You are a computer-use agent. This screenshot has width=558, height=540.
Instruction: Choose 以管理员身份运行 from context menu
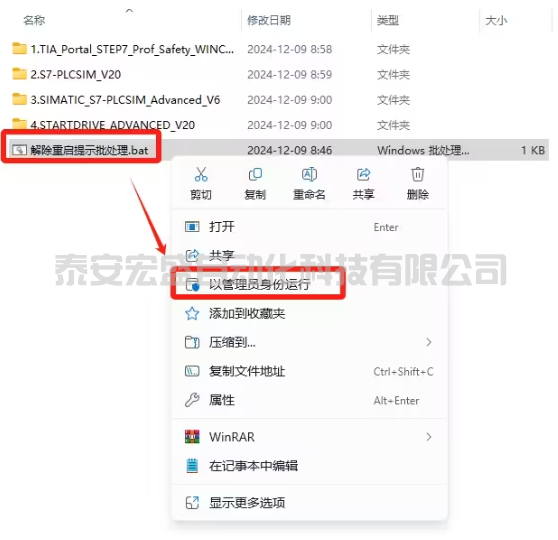pyautogui.click(x=259, y=284)
